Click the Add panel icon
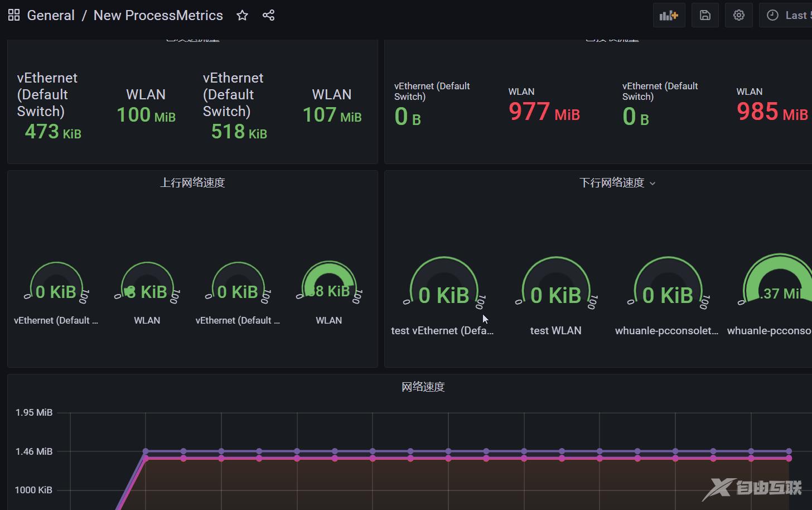 669,15
